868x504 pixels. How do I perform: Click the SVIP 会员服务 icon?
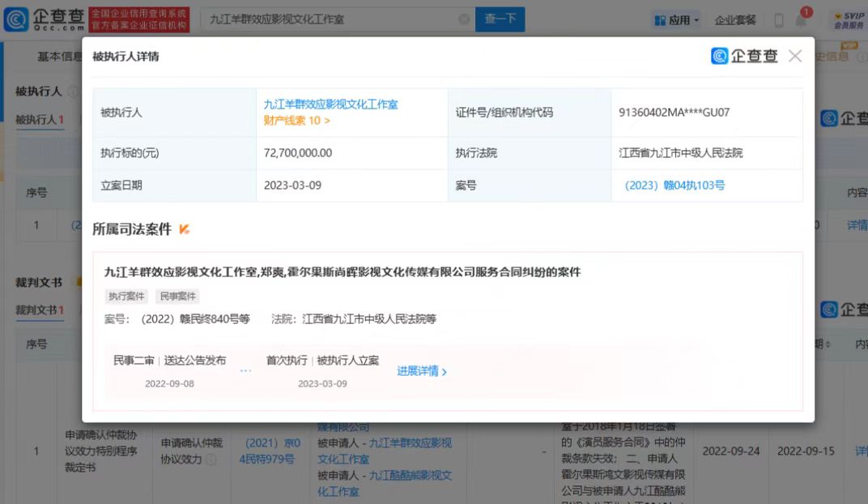[849, 20]
